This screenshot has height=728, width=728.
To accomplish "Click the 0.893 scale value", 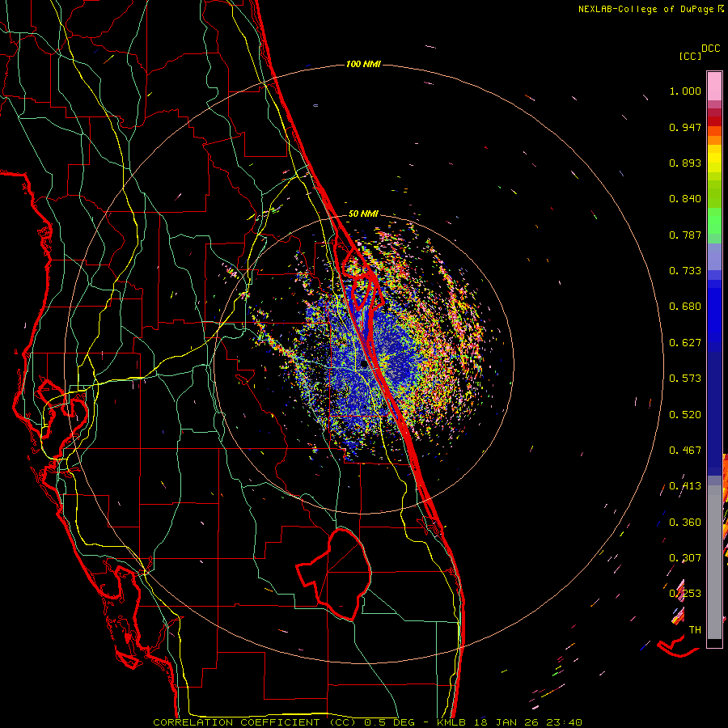I will [x=685, y=163].
